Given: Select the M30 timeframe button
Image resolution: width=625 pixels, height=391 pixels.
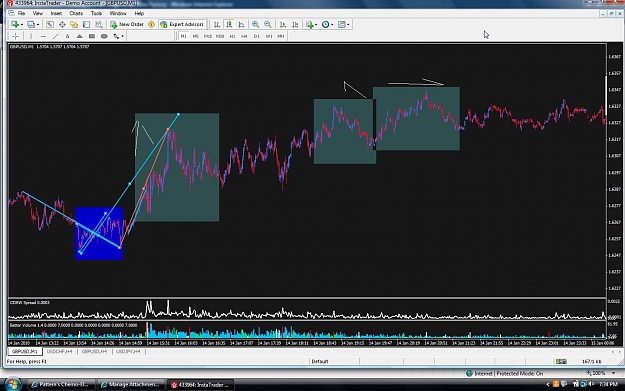Looking at the screenshot, I should [220, 36].
